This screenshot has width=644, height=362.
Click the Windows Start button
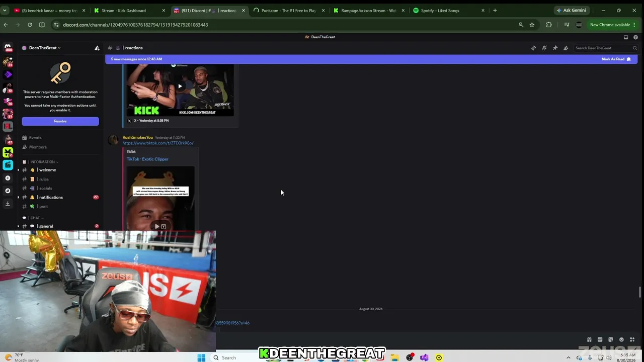click(201, 357)
